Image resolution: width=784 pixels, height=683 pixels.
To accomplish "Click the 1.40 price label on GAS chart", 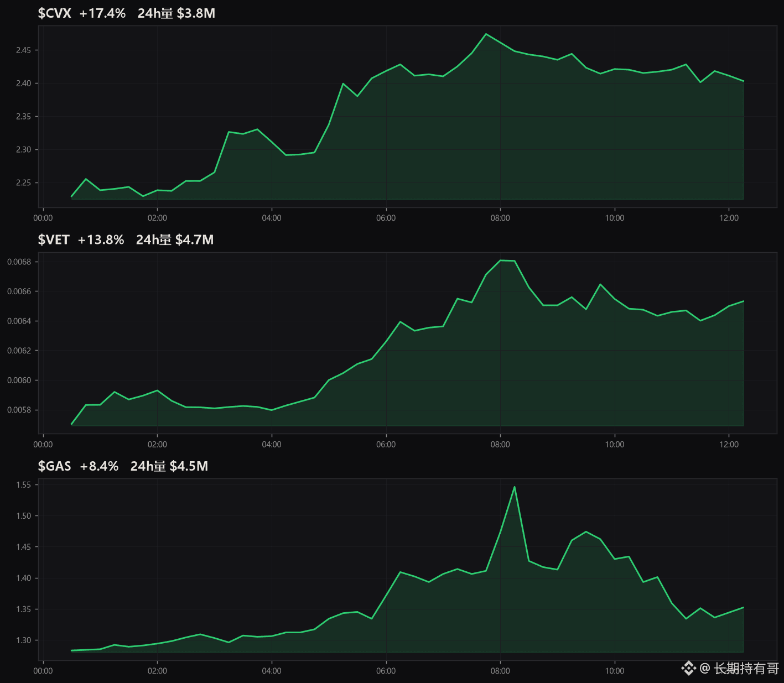I will (23, 578).
